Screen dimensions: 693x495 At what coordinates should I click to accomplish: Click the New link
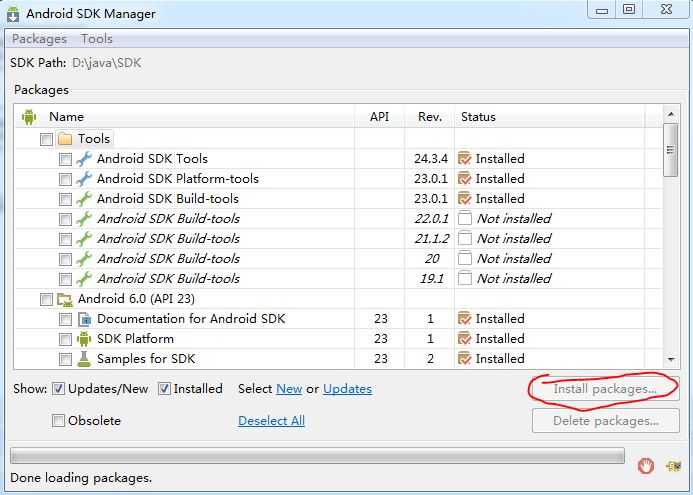click(289, 389)
